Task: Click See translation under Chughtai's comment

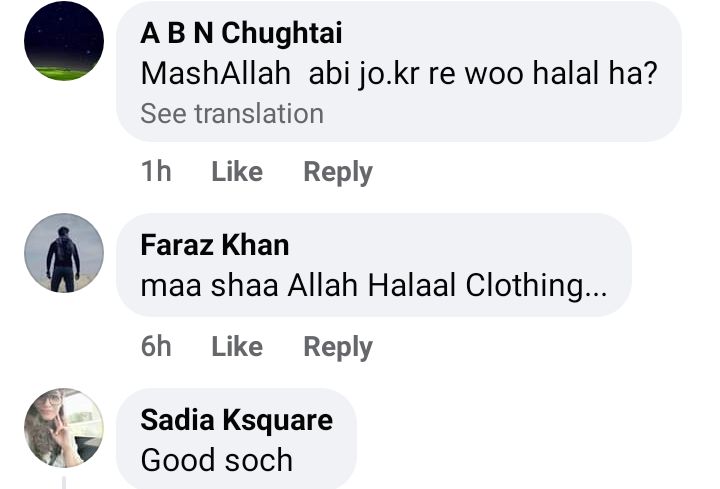Action: [x=232, y=114]
